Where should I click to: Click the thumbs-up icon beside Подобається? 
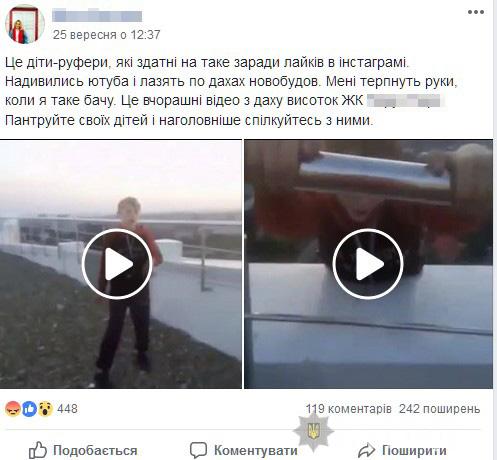(x=38, y=450)
